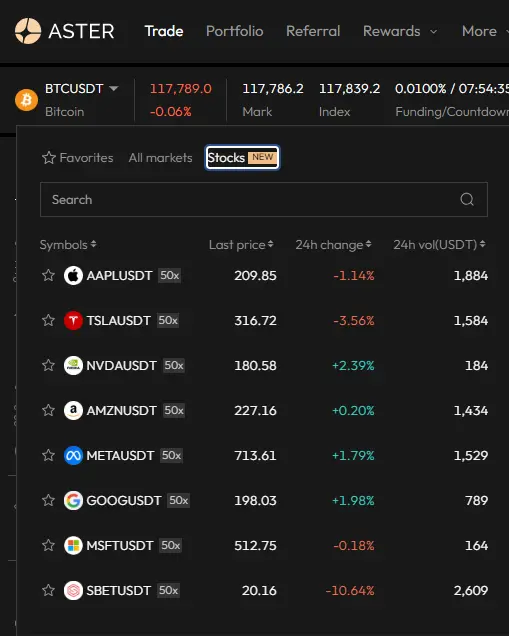This screenshot has width=509, height=636.
Task: Click the 227.16 price cell
Action: click(255, 410)
